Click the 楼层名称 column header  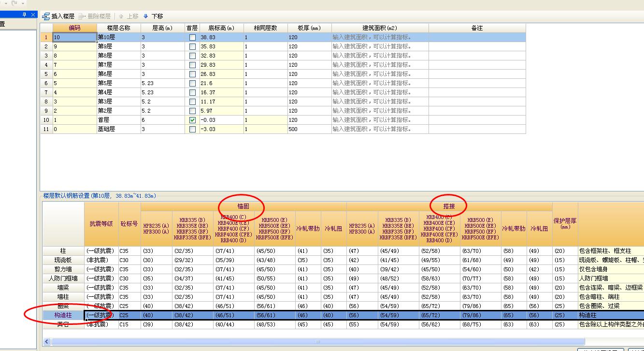pyautogui.click(x=118, y=28)
